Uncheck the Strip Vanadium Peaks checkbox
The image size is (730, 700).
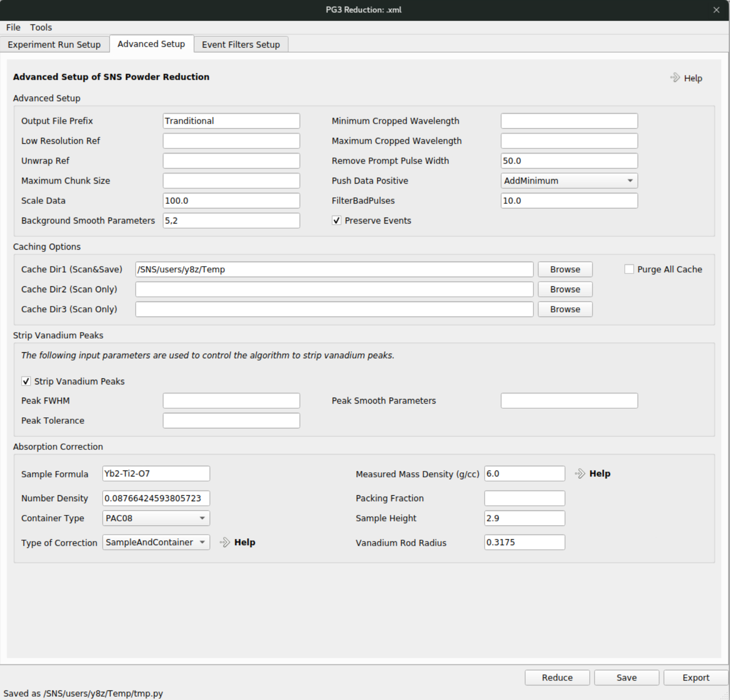(27, 381)
